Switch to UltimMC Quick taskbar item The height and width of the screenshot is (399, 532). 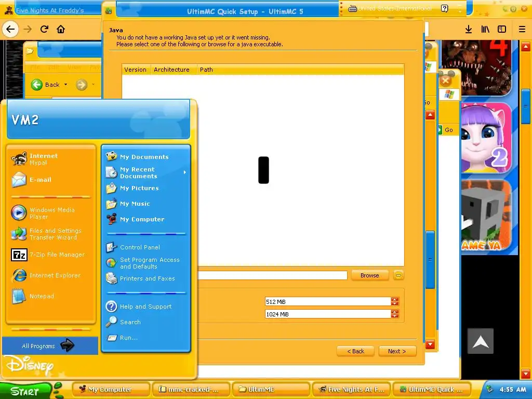tap(431, 390)
